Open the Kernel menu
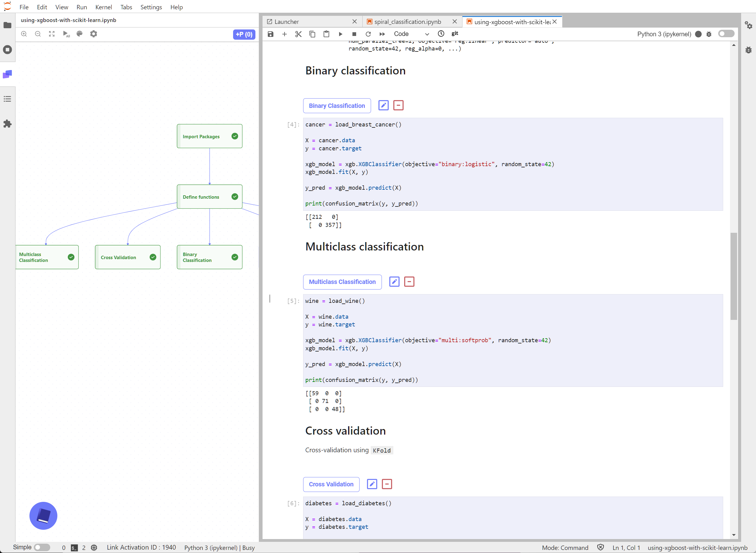The width and height of the screenshot is (756, 553). (x=104, y=7)
